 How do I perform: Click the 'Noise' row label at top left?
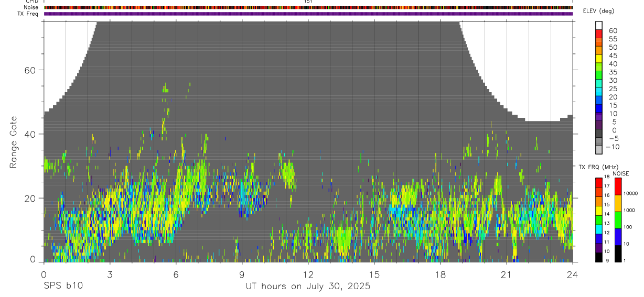pos(31,7)
